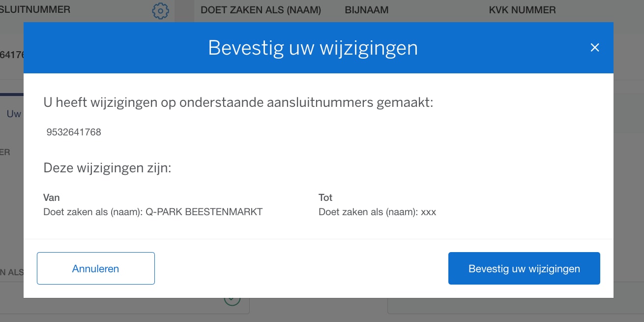Click DOET ZAKEN ALS (NAAM) header
Image resolution: width=644 pixels, height=322 pixels.
click(x=261, y=10)
